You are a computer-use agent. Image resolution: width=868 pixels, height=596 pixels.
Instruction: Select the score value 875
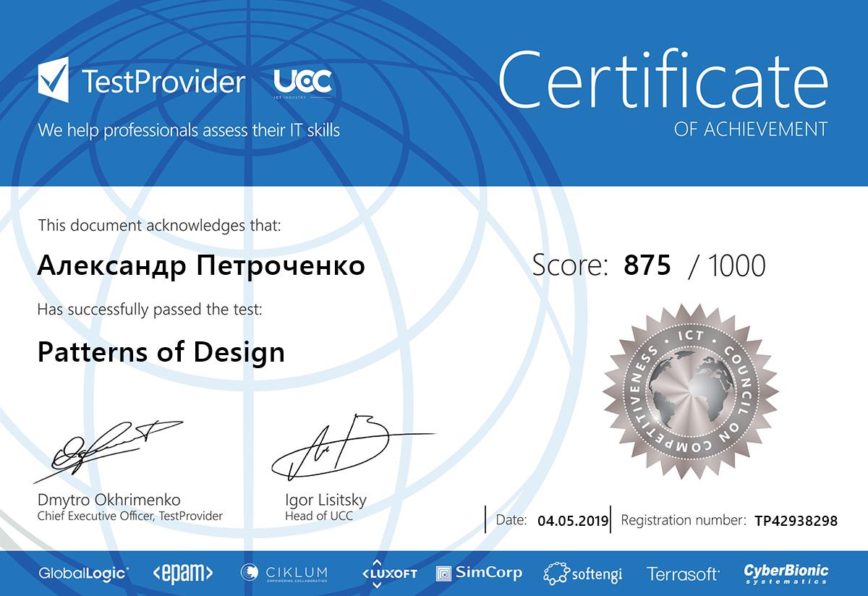pos(647,265)
